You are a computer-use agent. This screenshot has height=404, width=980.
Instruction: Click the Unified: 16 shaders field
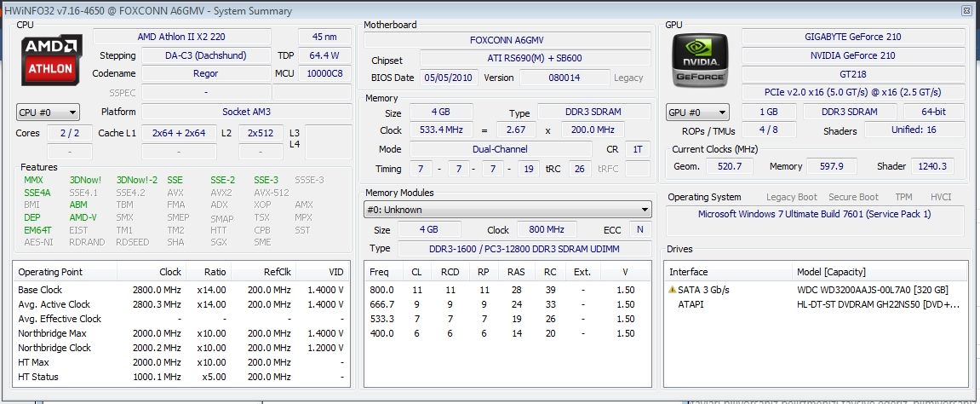point(914,130)
